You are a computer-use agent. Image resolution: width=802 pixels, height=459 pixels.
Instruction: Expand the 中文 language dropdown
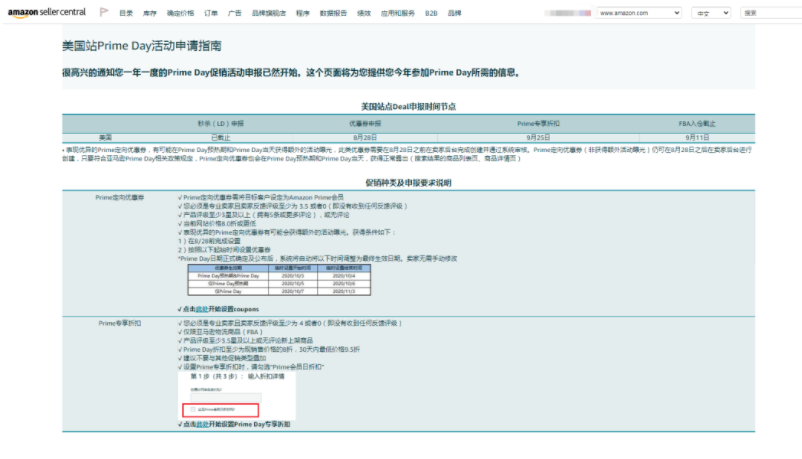(x=710, y=13)
